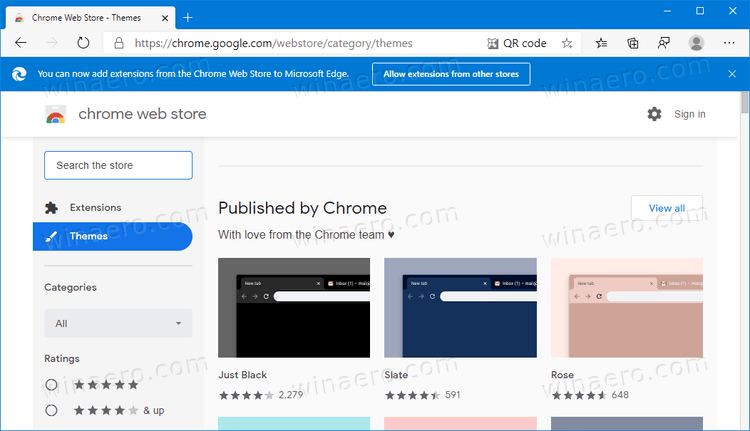750x431 pixels.
Task: Open the feedback icon in toolbar
Action: pyautogui.click(x=664, y=44)
